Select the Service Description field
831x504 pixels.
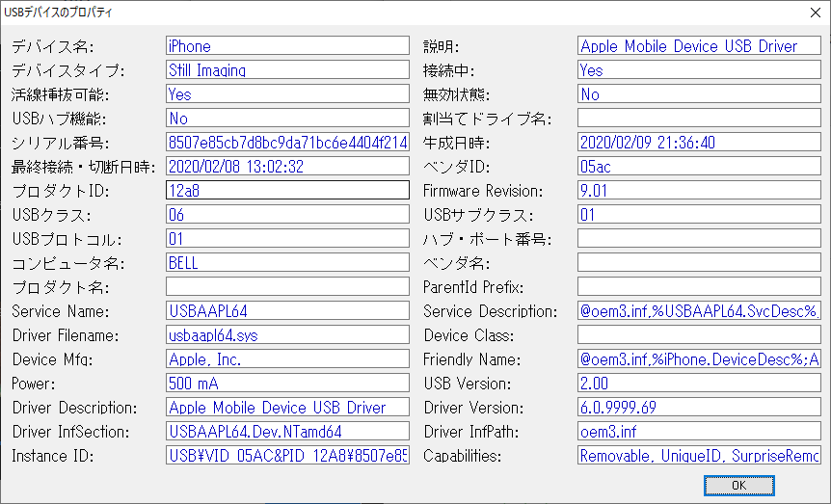click(699, 310)
